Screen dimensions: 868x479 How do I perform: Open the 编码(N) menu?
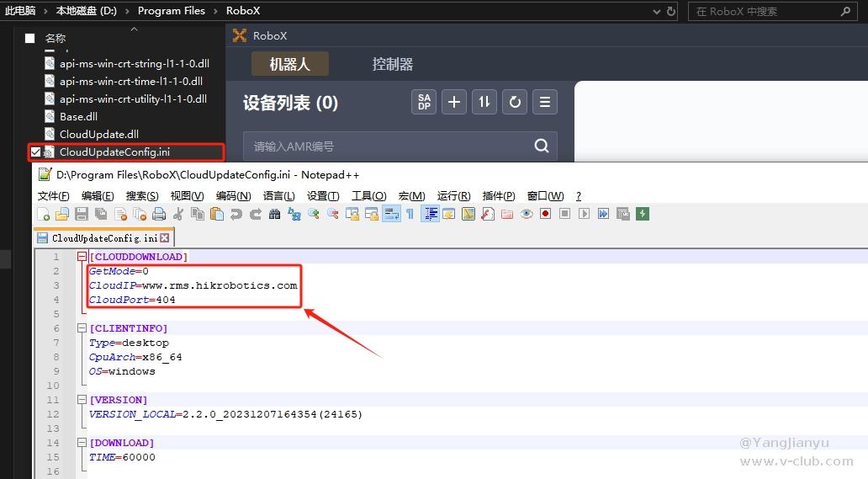point(233,196)
